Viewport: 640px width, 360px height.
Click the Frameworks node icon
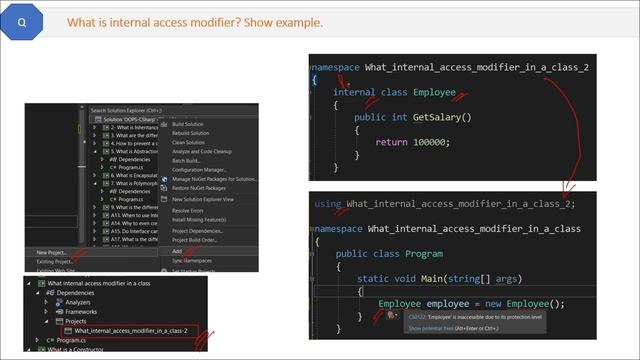coord(59,312)
